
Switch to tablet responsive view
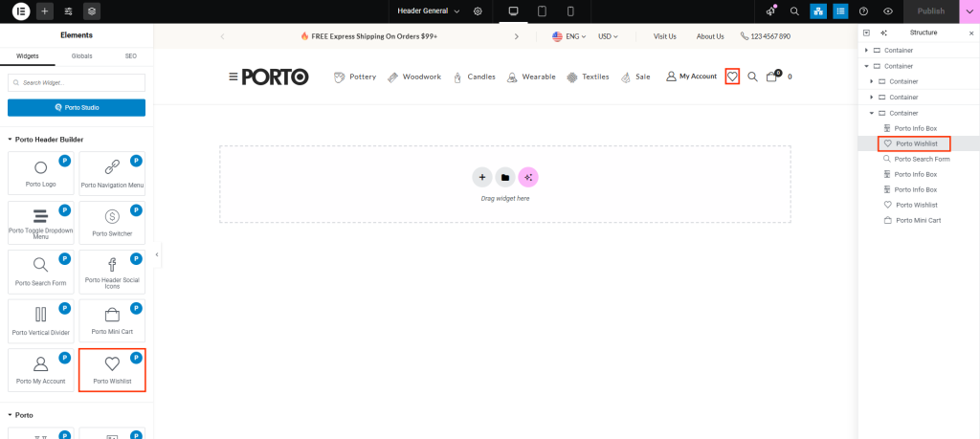click(x=542, y=11)
